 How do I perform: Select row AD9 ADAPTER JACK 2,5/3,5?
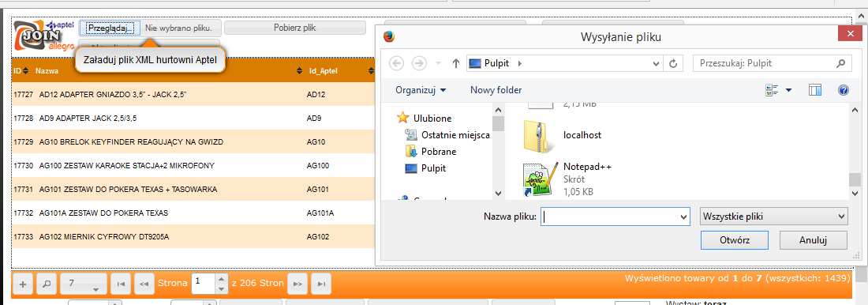point(193,118)
